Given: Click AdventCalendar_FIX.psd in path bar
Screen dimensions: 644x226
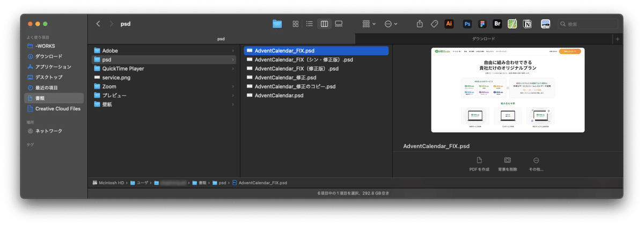Looking at the screenshot, I should pos(260,183).
